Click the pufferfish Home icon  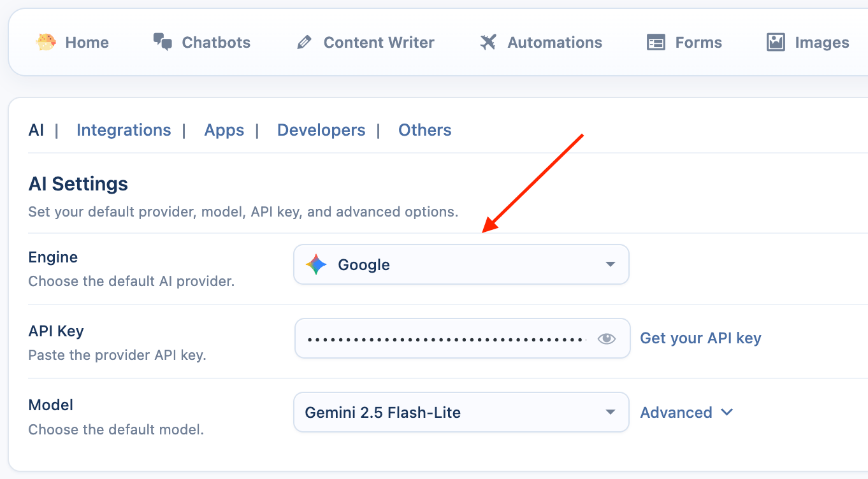pyautogui.click(x=46, y=43)
